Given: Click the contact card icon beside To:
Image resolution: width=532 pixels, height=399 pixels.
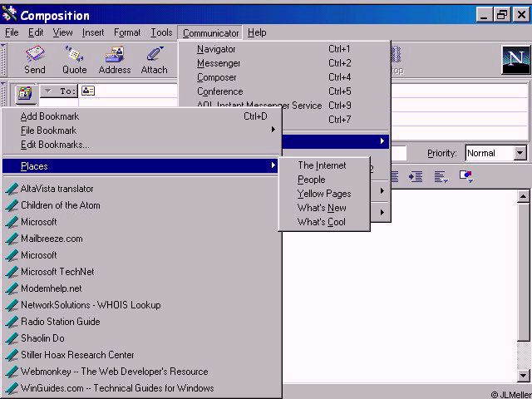Looking at the screenshot, I should [x=88, y=91].
